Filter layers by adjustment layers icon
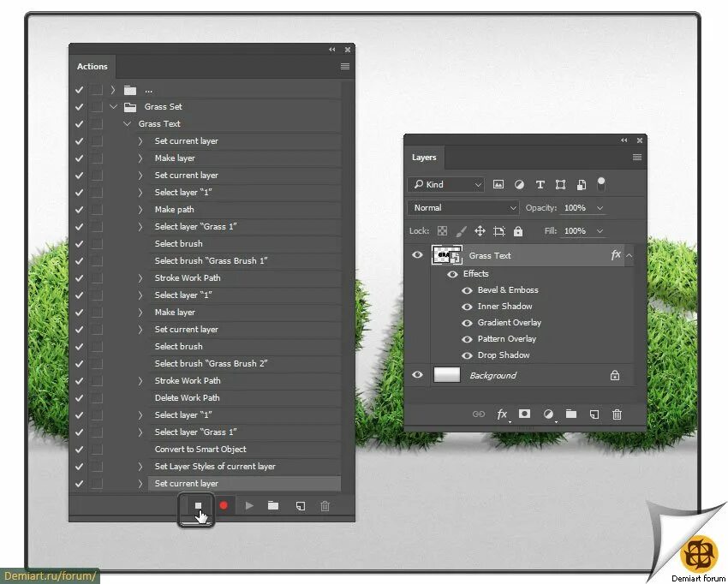The width and height of the screenshot is (728, 584). pos(519,185)
